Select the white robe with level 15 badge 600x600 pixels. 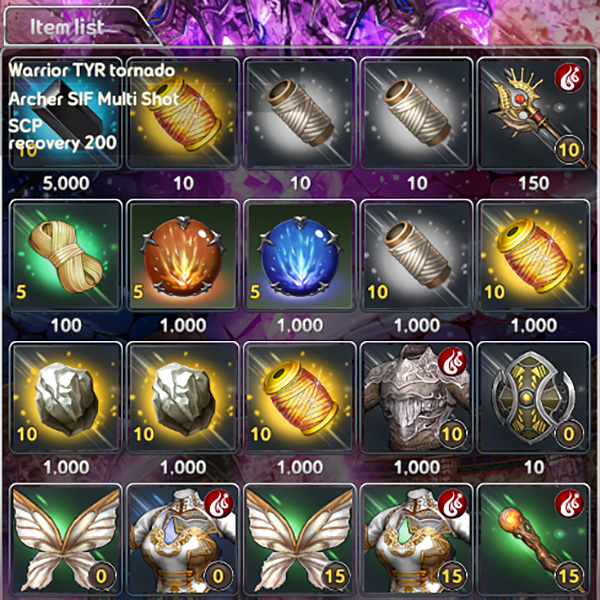[417, 540]
